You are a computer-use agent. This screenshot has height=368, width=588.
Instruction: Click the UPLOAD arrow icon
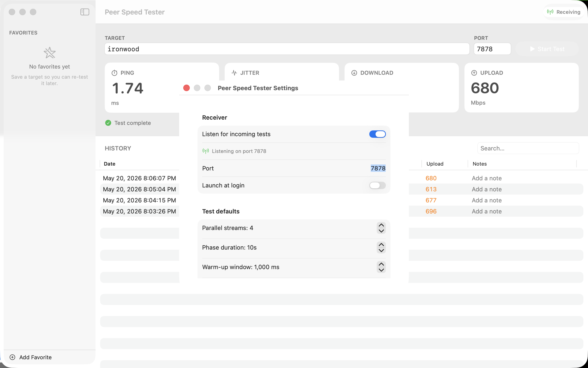(474, 73)
